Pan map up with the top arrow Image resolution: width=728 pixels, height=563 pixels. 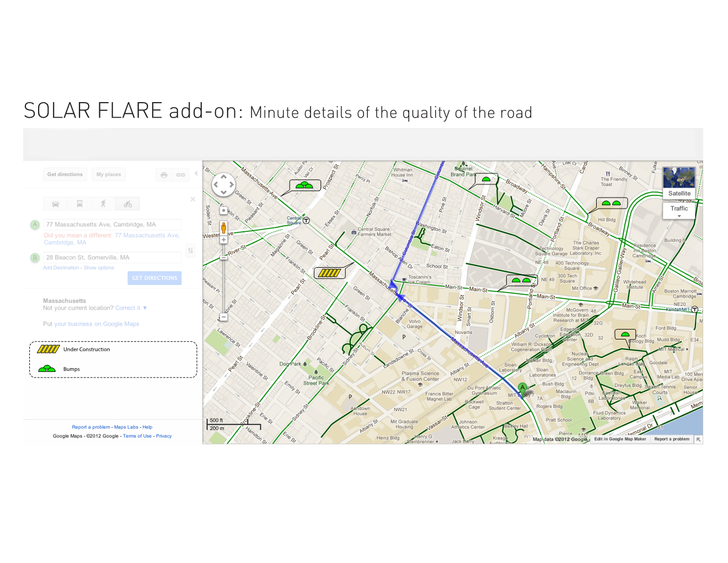point(223,177)
